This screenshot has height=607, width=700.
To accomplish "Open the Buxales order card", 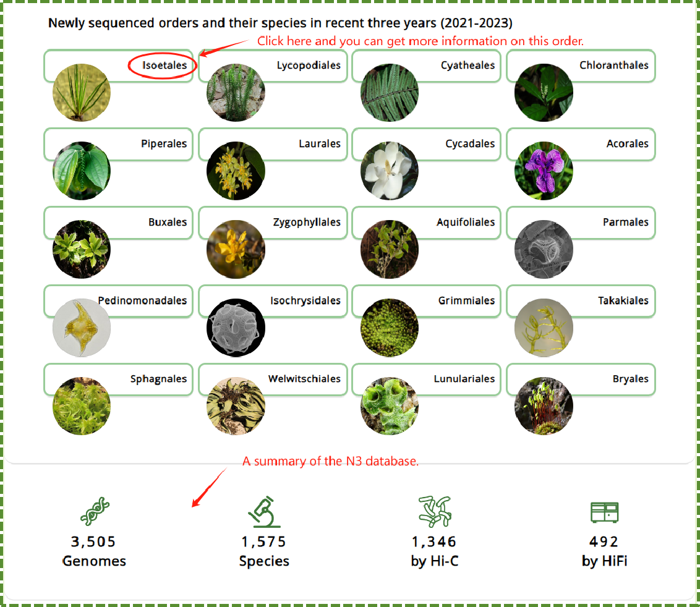I will pyautogui.click(x=167, y=223).
